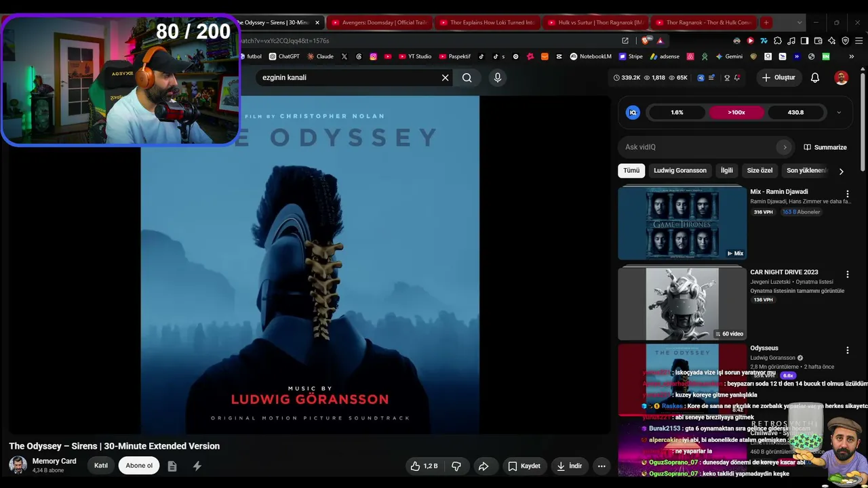Click the YouTube search input field
Screen dimensions: 868x488
[x=349, y=77]
